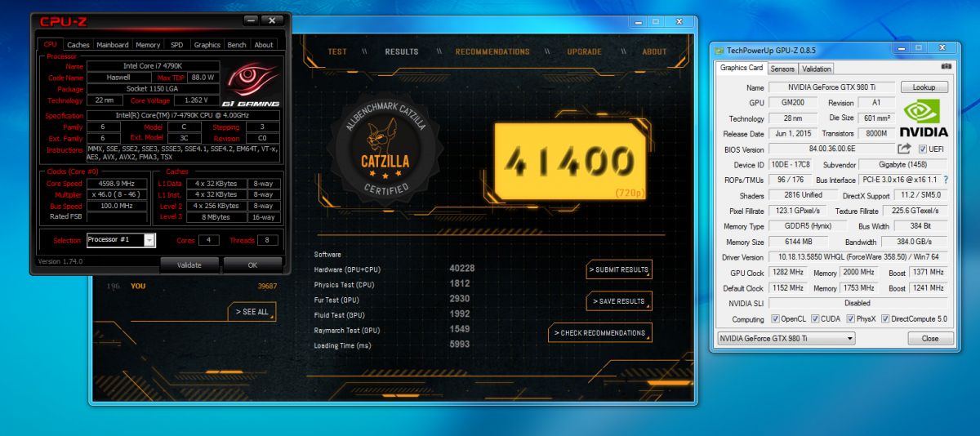This screenshot has width=980, height=436.
Task: Click the NVIDIA logo in GPU-Z
Action: tap(924, 118)
